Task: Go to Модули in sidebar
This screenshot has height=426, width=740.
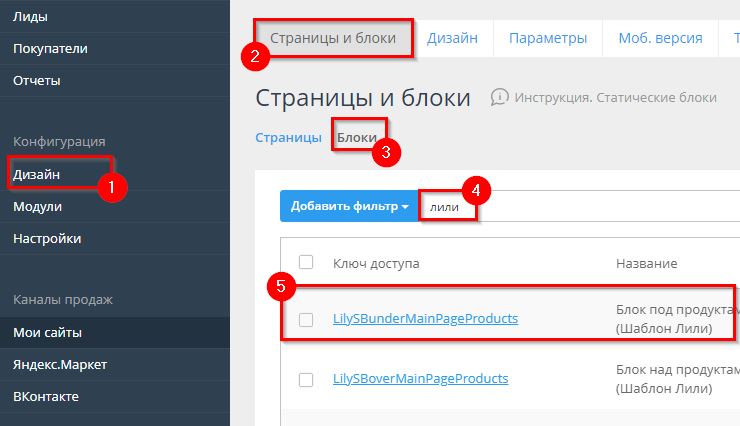Action: tap(38, 206)
